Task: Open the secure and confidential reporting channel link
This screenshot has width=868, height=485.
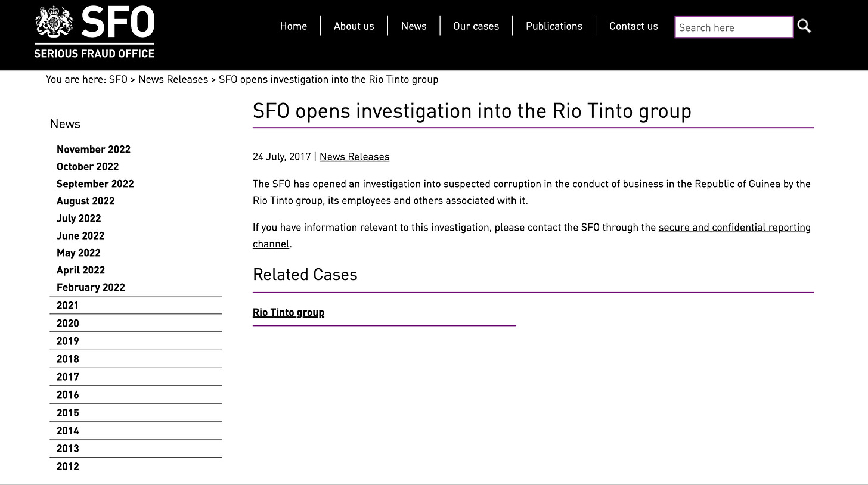Action: 734,228
